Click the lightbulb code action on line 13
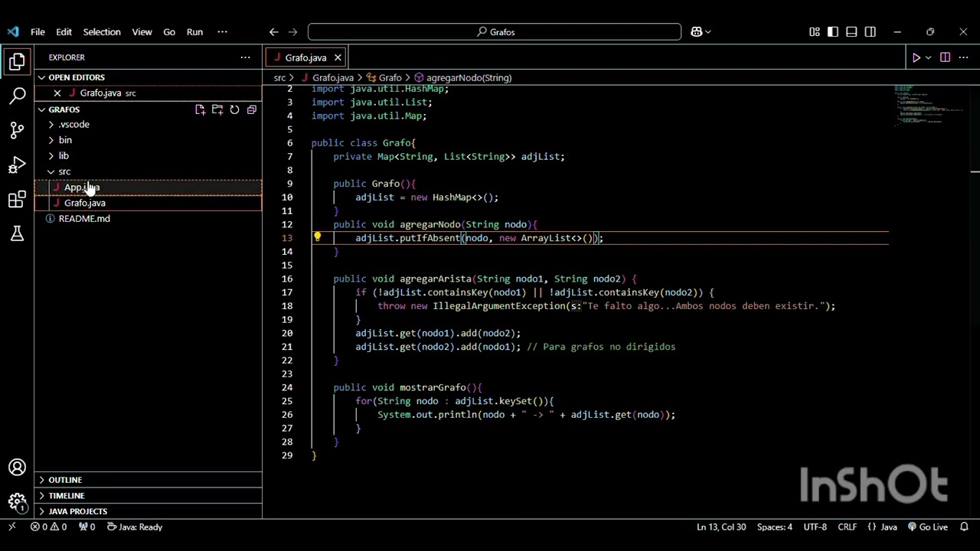This screenshot has width=980, height=551. tap(317, 237)
